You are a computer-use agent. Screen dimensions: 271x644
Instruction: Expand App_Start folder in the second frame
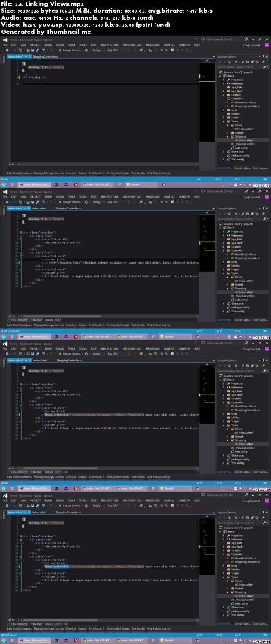(224, 243)
